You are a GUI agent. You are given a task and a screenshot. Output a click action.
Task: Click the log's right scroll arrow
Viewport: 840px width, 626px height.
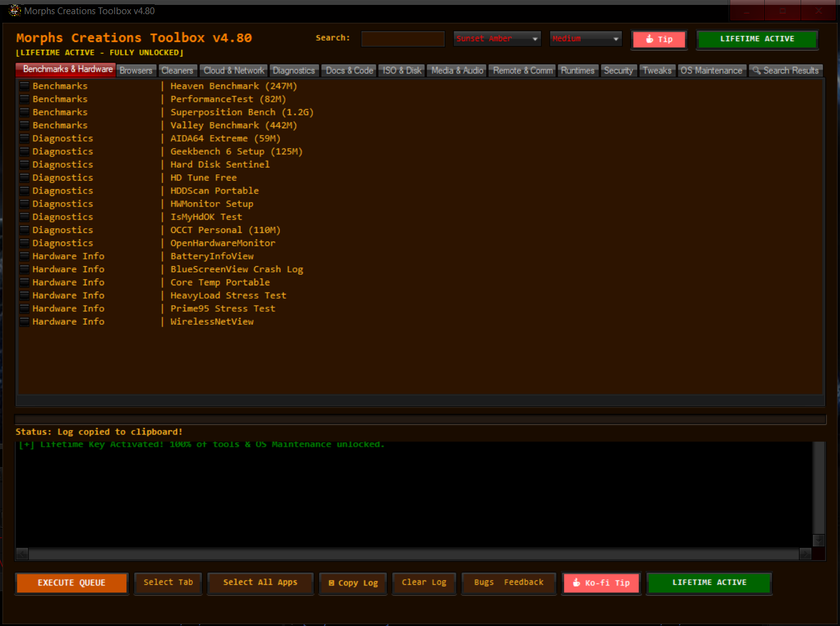(805, 554)
